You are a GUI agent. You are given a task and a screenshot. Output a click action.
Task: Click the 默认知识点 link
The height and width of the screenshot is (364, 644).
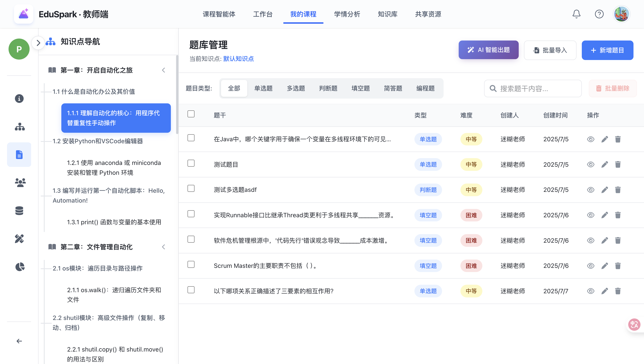[x=239, y=59]
